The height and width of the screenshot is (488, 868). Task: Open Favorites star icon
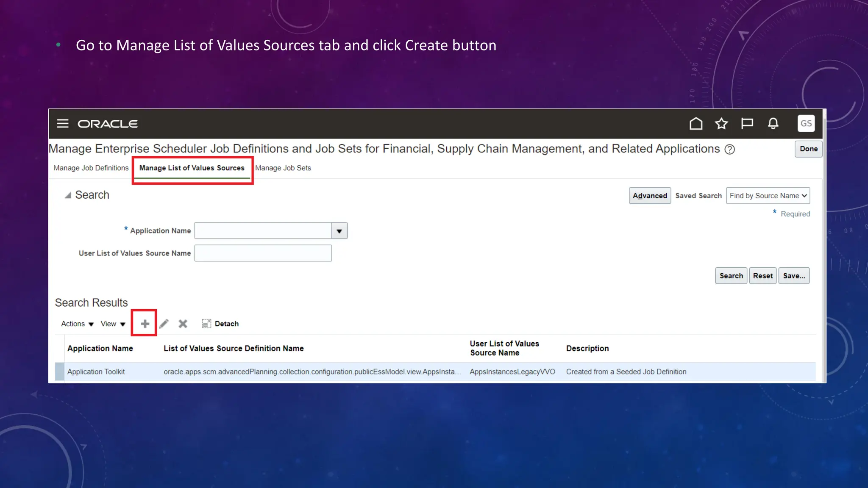click(x=721, y=124)
